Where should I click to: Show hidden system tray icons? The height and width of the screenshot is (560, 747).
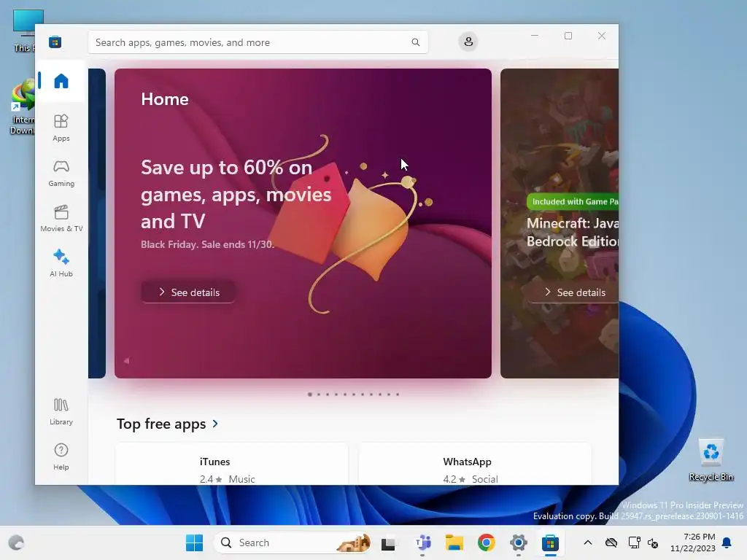(x=588, y=542)
